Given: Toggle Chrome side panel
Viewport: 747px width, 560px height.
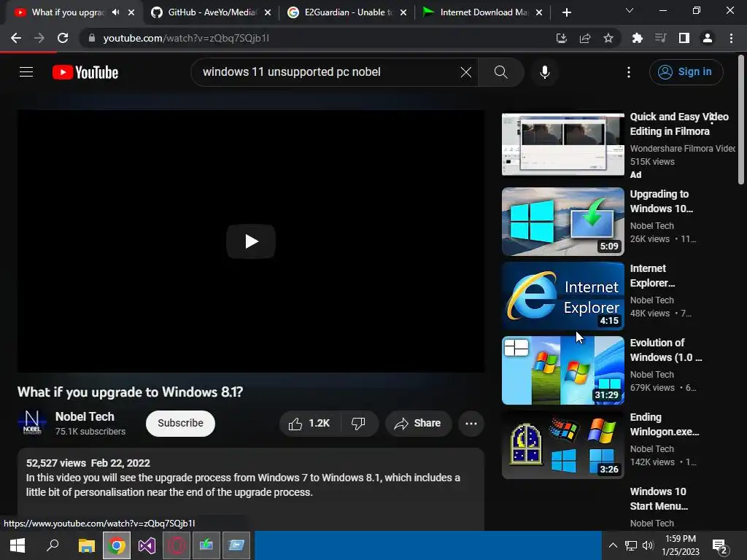Looking at the screenshot, I should pos(684,38).
